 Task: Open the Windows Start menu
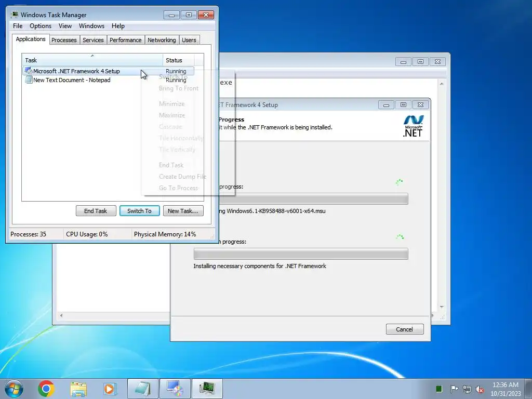(14, 389)
